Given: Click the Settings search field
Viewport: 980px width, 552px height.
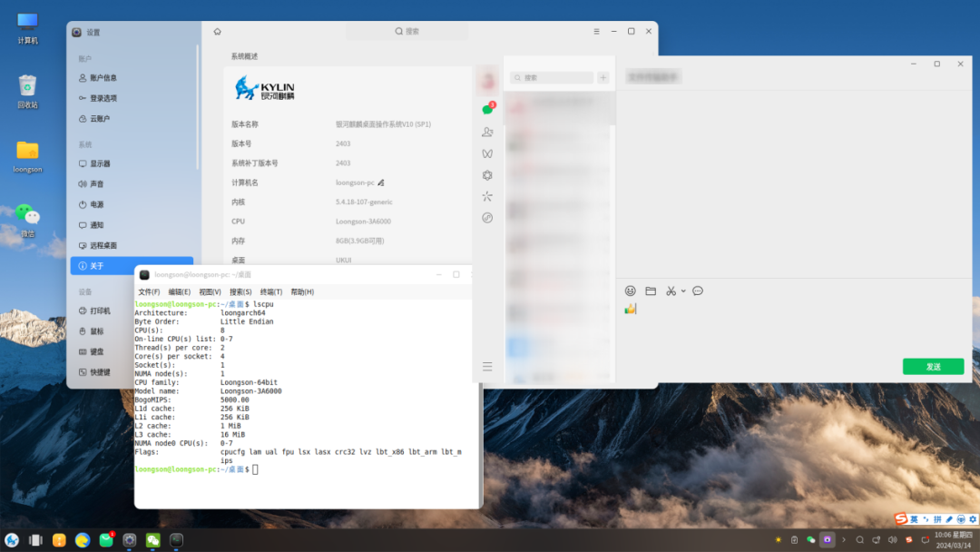Looking at the screenshot, I should (407, 31).
